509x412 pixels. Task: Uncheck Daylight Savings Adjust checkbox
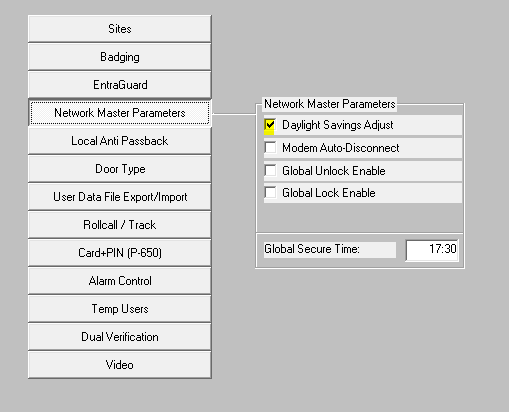[x=270, y=125]
